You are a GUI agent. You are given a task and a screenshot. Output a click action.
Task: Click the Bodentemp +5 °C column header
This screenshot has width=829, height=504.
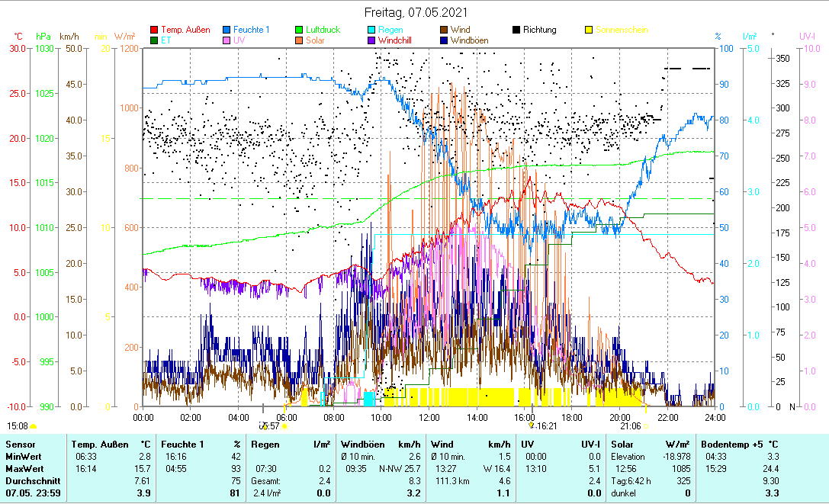739,444
